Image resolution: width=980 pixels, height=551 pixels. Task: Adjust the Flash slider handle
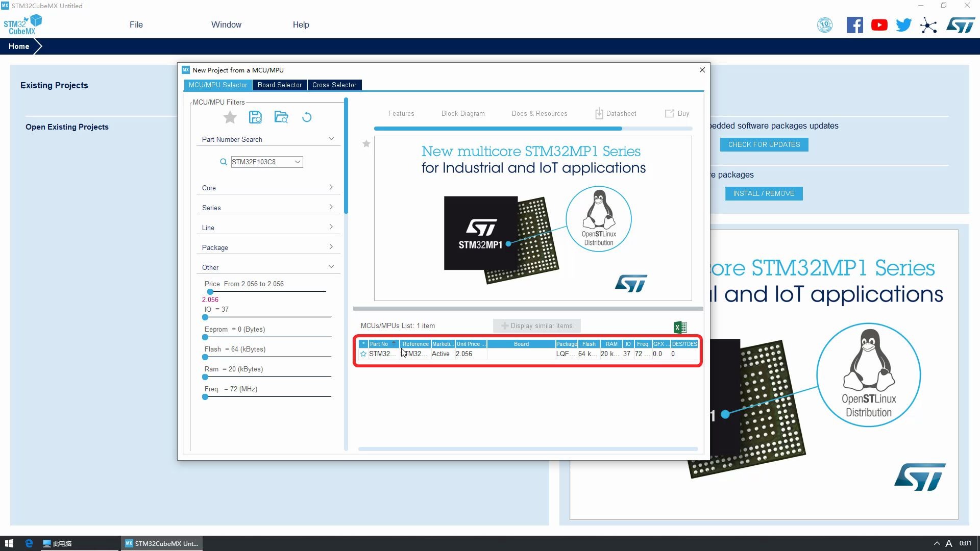pos(205,357)
